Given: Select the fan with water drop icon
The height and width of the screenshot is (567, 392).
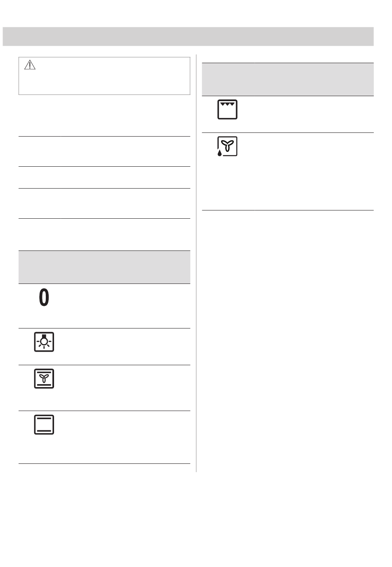Looking at the screenshot, I should (227, 146).
